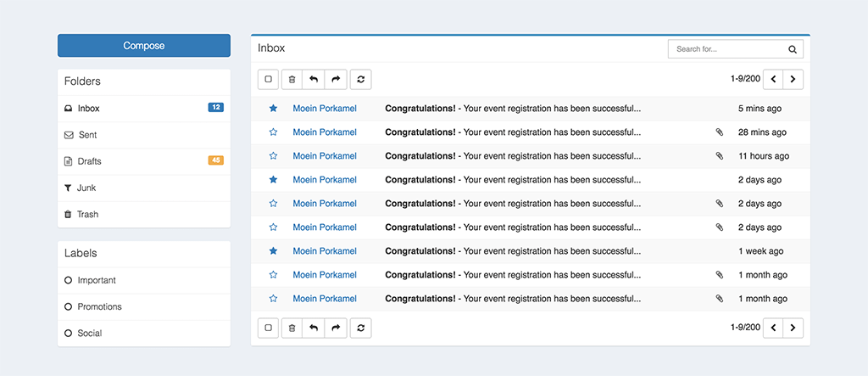Open the attachment on the 28 mins ago email

tap(719, 132)
